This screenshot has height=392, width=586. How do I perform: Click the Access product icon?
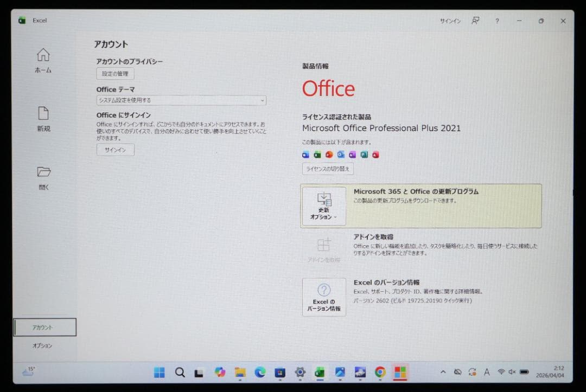click(375, 155)
